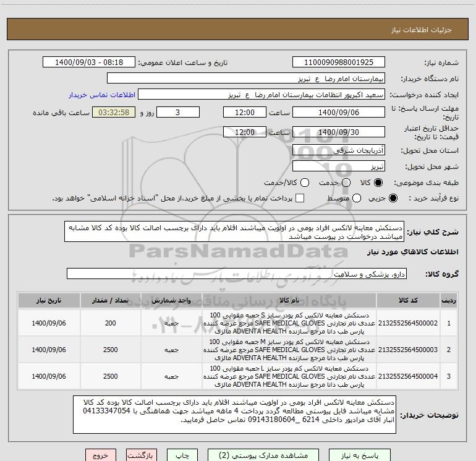Select the خدمت radio button

point(346,183)
